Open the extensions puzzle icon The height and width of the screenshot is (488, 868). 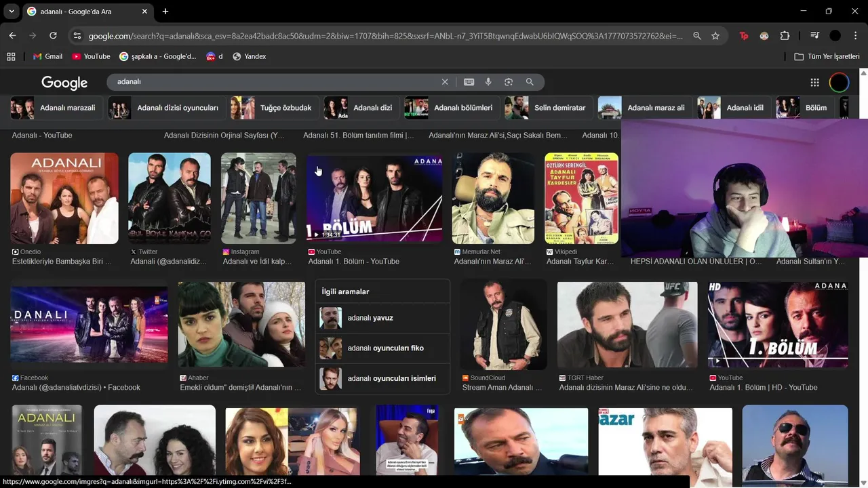point(785,36)
